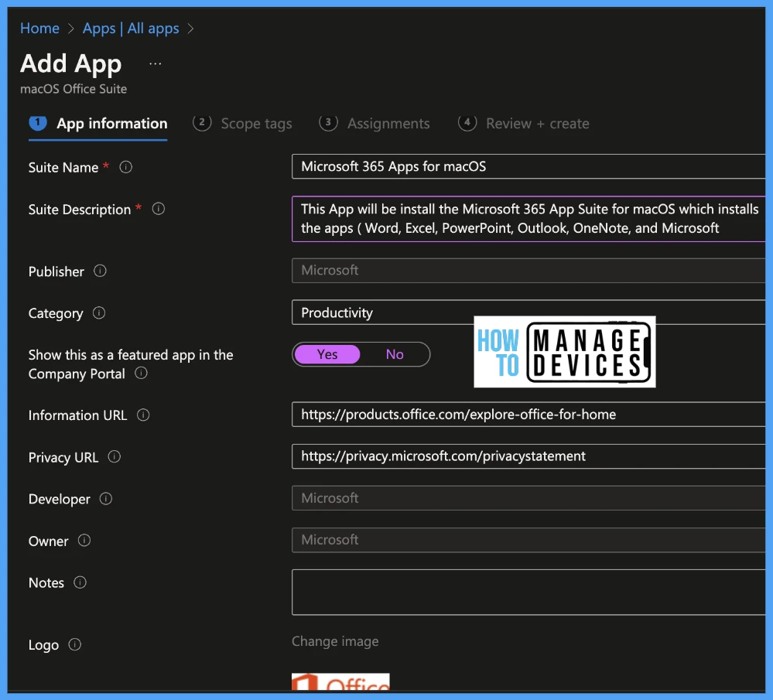The width and height of the screenshot is (773, 700).
Task: Click the Owner field
Action: 528,540
